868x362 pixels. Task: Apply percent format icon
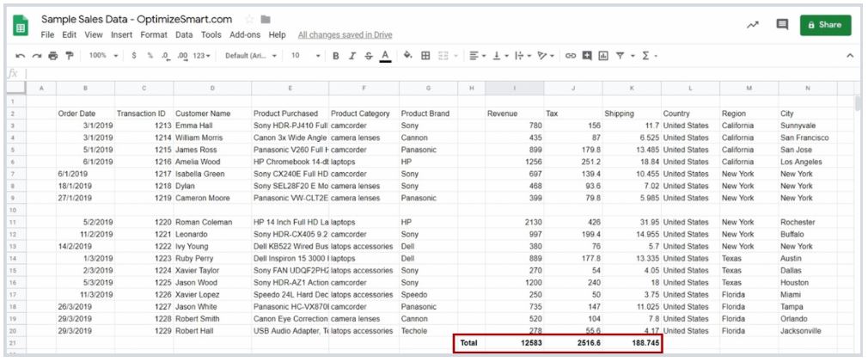(x=150, y=56)
